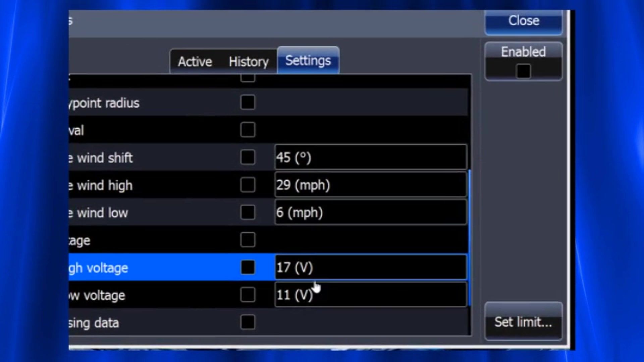Viewport: 644px width, 362px height.
Task: Enable the waypoint radius alarm checkbox
Action: pos(248,102)
